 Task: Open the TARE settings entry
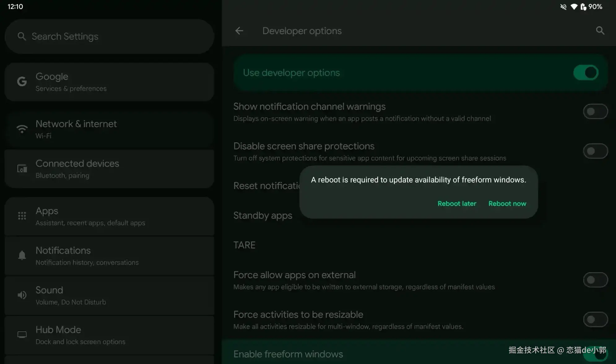click(244, 245)
